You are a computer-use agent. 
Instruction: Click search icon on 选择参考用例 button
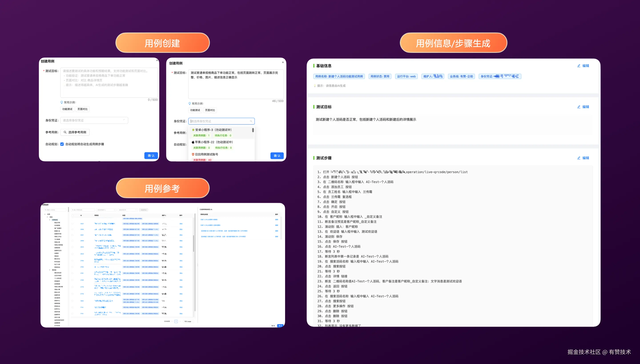pyautogui.click(x=65, y=132)
